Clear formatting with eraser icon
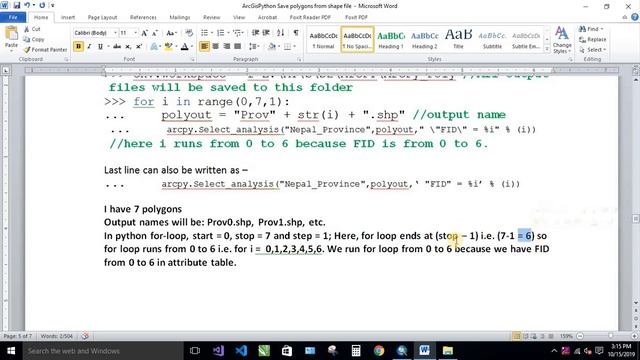This screenshot has height=360, width=640. [189, 33]
